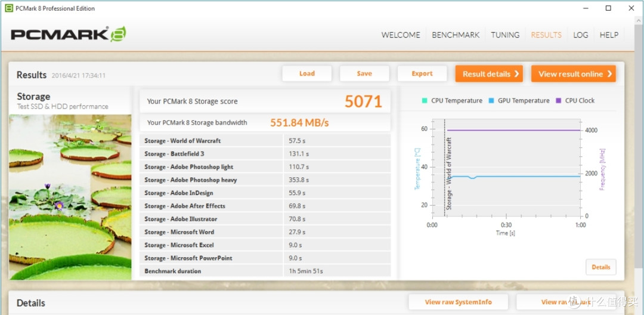Select Storage - Adobe Photoshop heavy row

(265, 180)
